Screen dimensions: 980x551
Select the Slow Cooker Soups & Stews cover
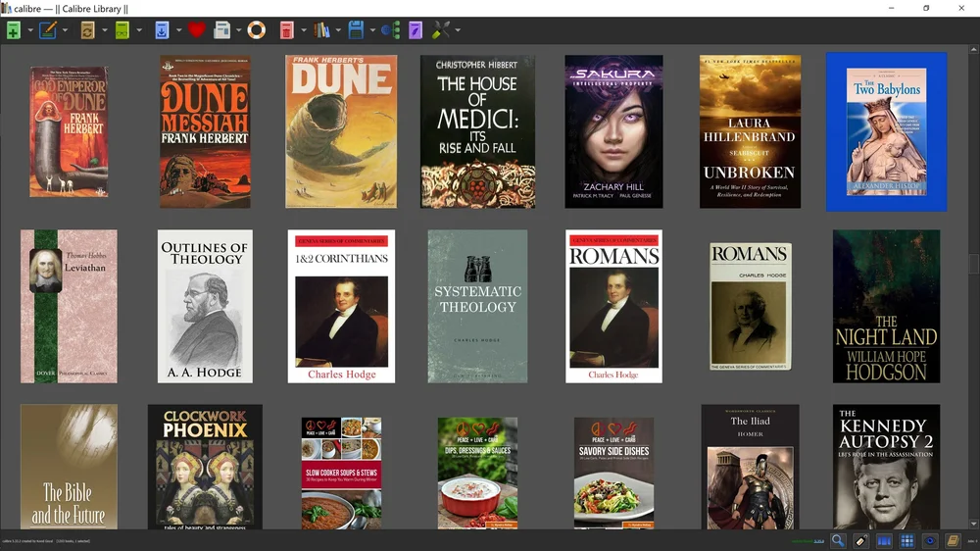(x=341, y=473)
